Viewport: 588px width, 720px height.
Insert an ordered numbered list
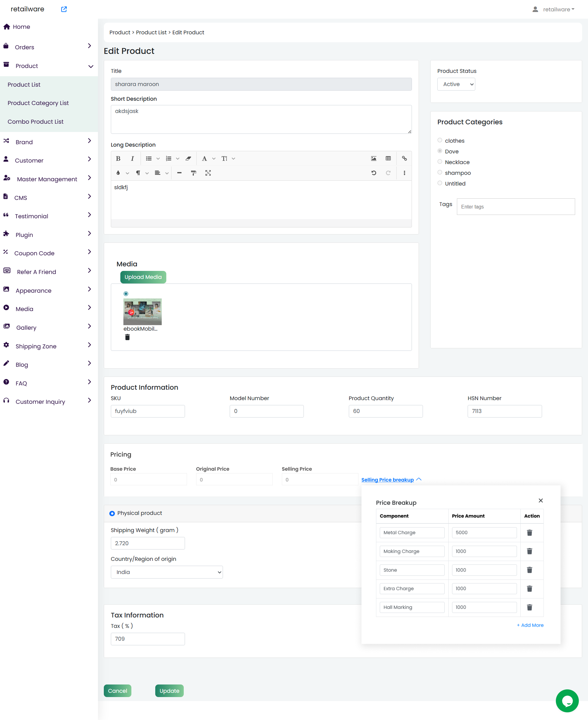(168, 159)
